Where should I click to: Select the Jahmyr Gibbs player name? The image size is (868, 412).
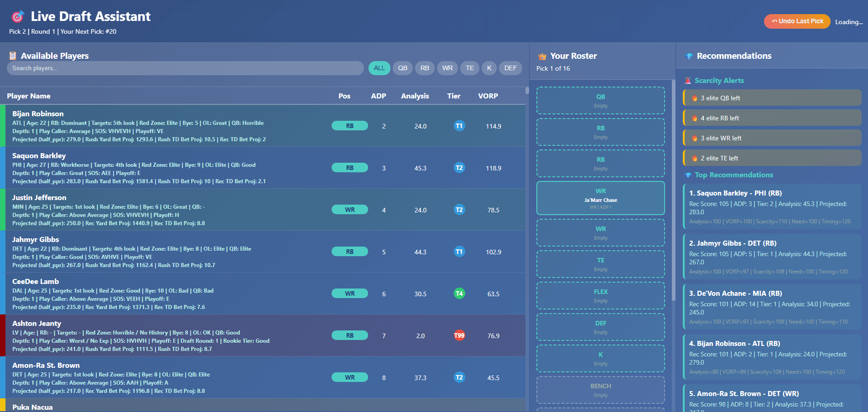point(36,240)
